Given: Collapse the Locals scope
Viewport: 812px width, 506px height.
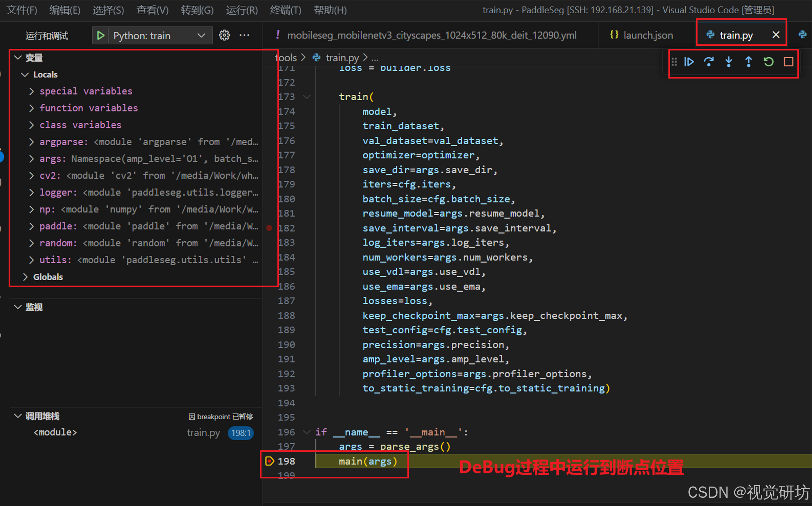Looking at the screenshot, I should [x=25, y=74].
